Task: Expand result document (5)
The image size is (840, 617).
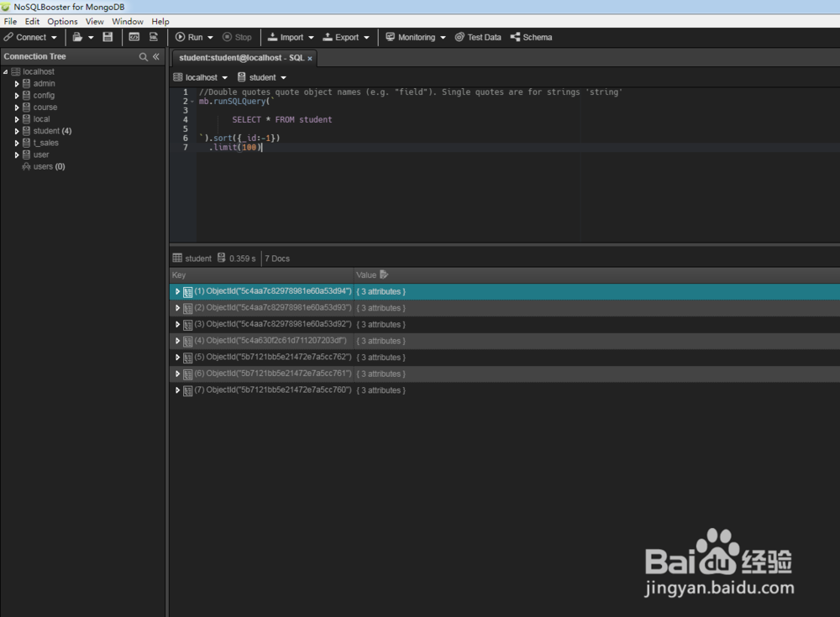Action: [177, 358]
